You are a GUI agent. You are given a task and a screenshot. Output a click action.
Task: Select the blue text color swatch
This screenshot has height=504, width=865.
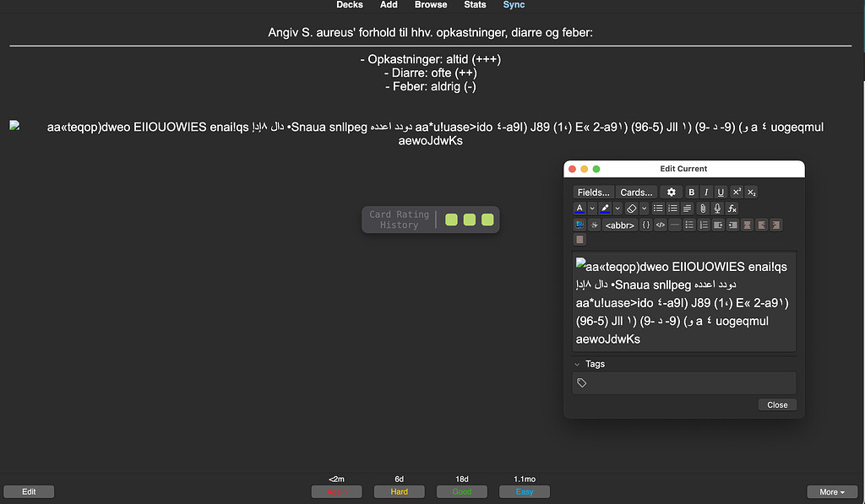pos(579,208)
